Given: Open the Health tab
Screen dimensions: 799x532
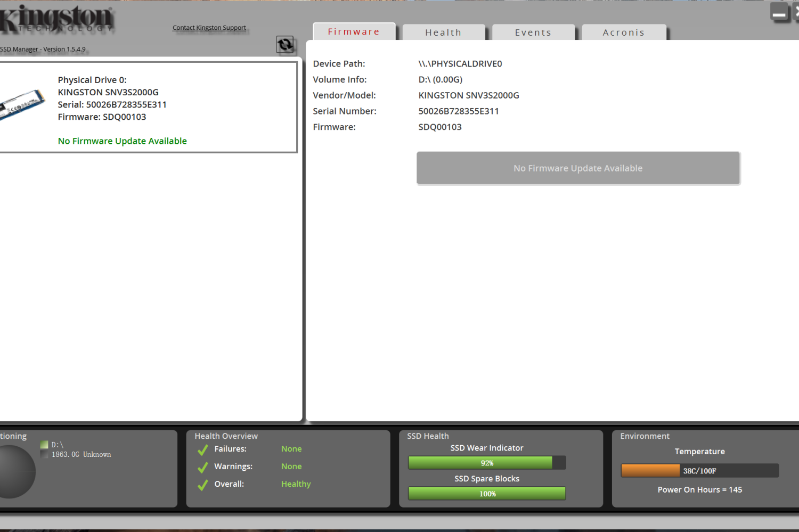Looking at the screenshot, I should pyautogui.click(x=443, y=32).
